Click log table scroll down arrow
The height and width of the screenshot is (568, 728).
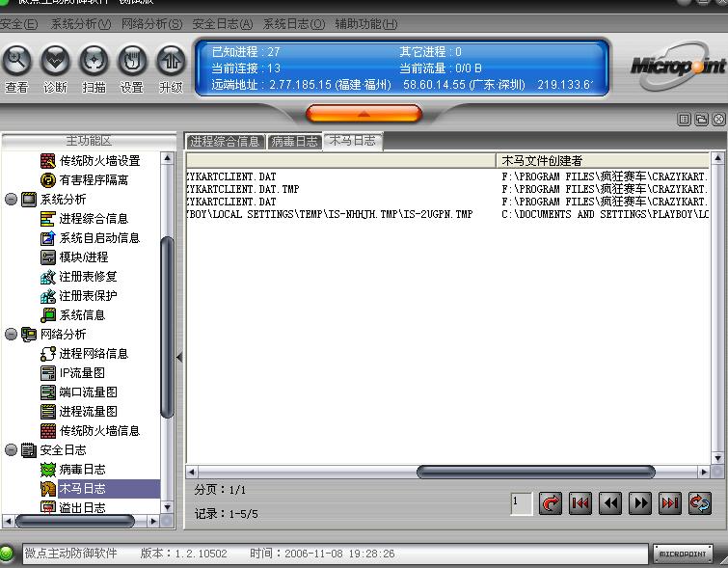click(717, 458)
